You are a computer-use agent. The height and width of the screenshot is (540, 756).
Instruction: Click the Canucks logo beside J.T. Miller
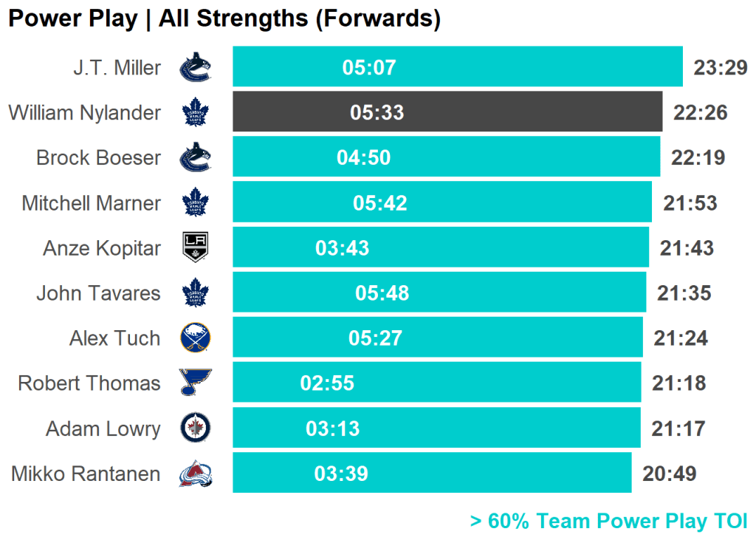(x=196, y=67)
